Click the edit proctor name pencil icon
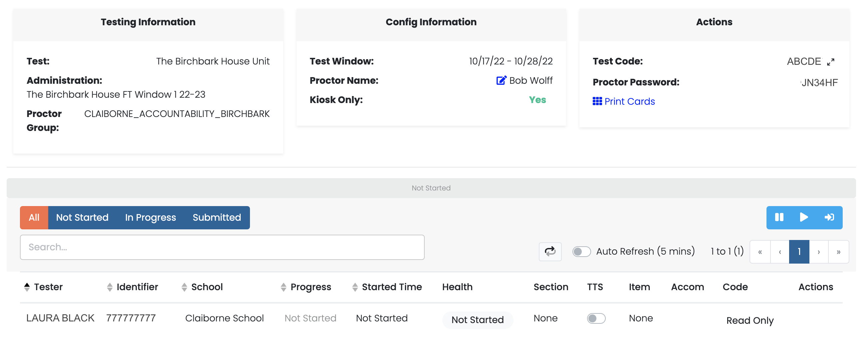This screenshot has width=868, height=353. pos(501,80)
